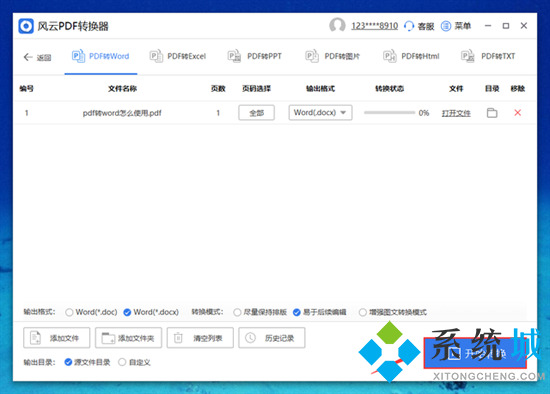This screenshot has width=550, height=394.
Task: Switch to the PDF转TXT tab
Action: coord(488,56)
